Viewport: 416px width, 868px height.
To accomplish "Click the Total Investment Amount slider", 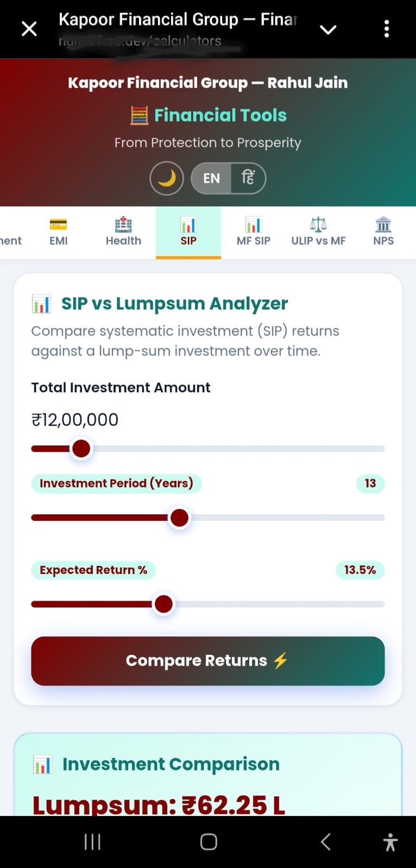I will pyautogui.click(x=208, y=449).
